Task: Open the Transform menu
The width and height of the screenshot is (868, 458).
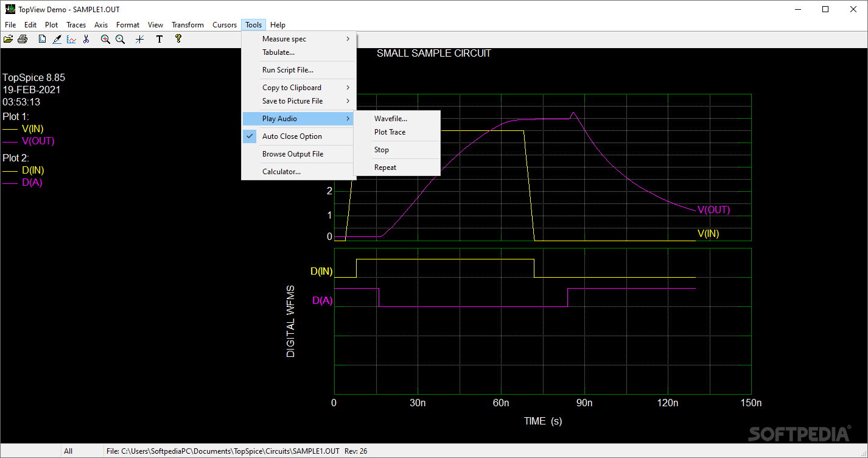Action: (187, 25)
